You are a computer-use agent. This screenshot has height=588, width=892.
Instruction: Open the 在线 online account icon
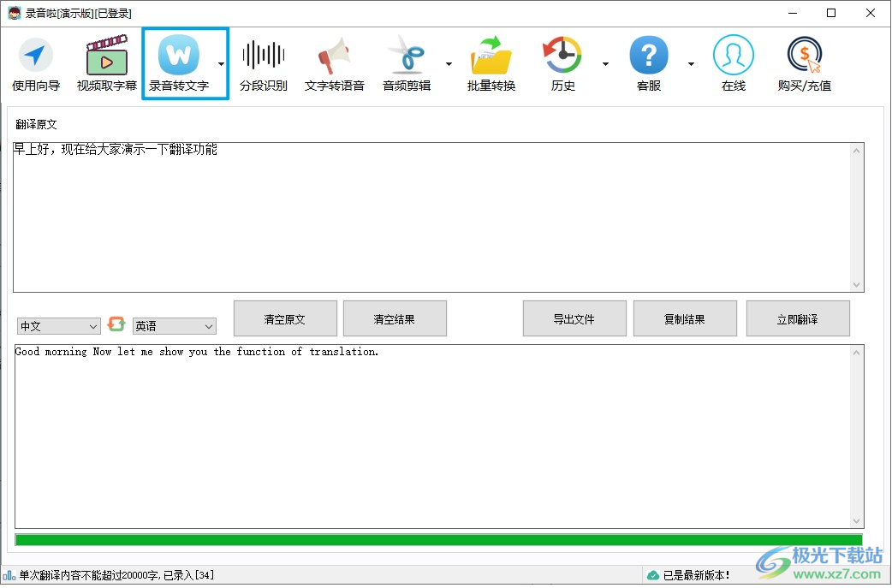(x=734, y=63)
